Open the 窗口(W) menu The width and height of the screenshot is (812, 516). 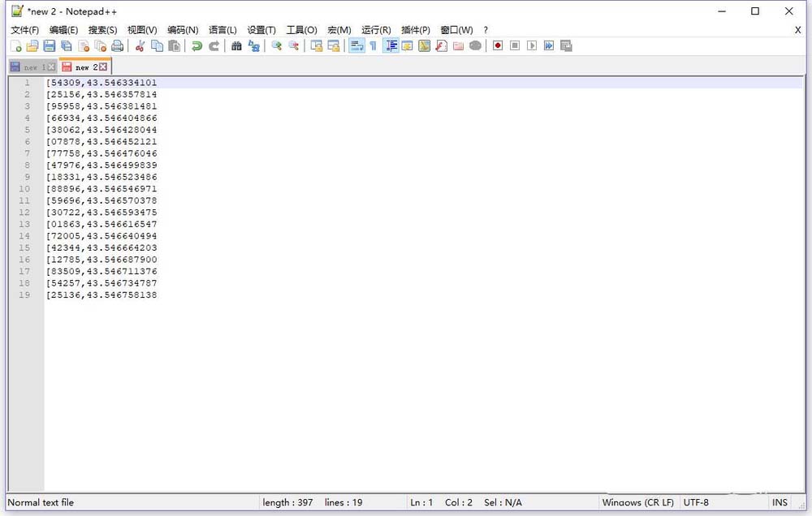pyautogui.click(x=456, y=30)
